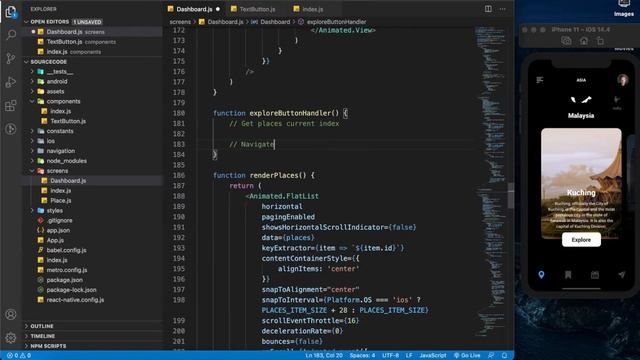
Task: Click errors and warnings count in status bar
Action: point(19,356)
